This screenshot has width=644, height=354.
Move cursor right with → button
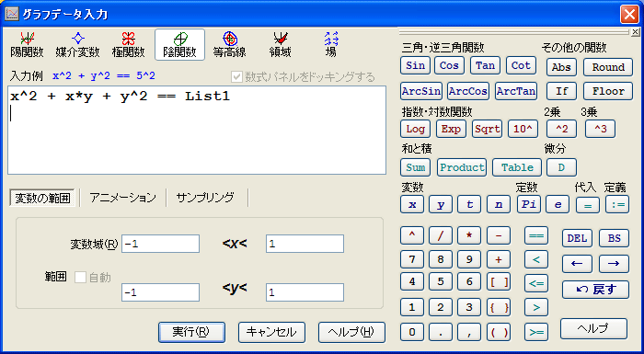pyautogui.click(x=614, y=264)
